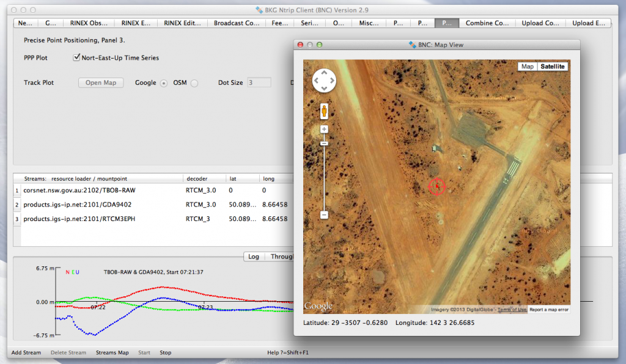Screen dimensions: 626x364
Task: Open the RINEX Obs tab
Action: (x=89, y=23)
